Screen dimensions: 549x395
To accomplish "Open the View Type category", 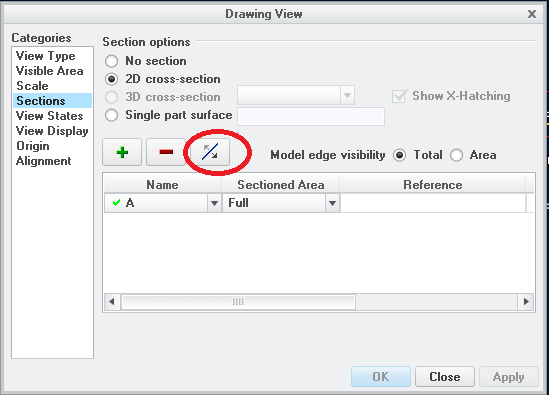I will [x=46, y=56].
